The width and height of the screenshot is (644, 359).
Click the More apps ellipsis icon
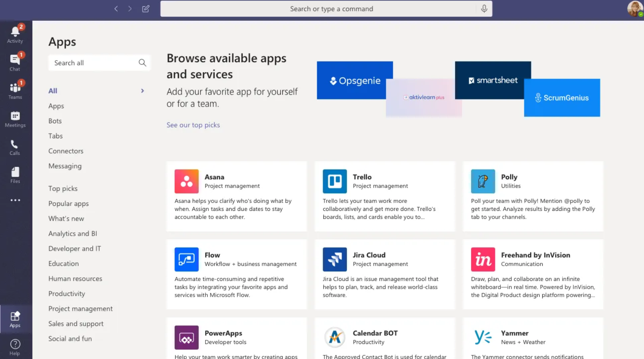15,200
